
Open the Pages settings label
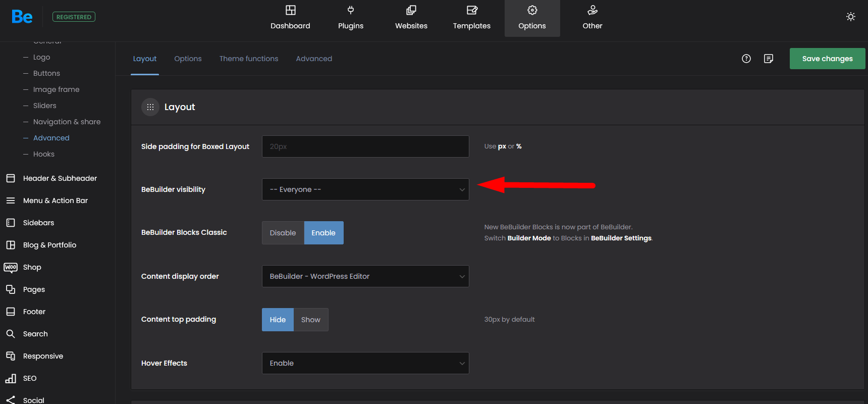34,289
